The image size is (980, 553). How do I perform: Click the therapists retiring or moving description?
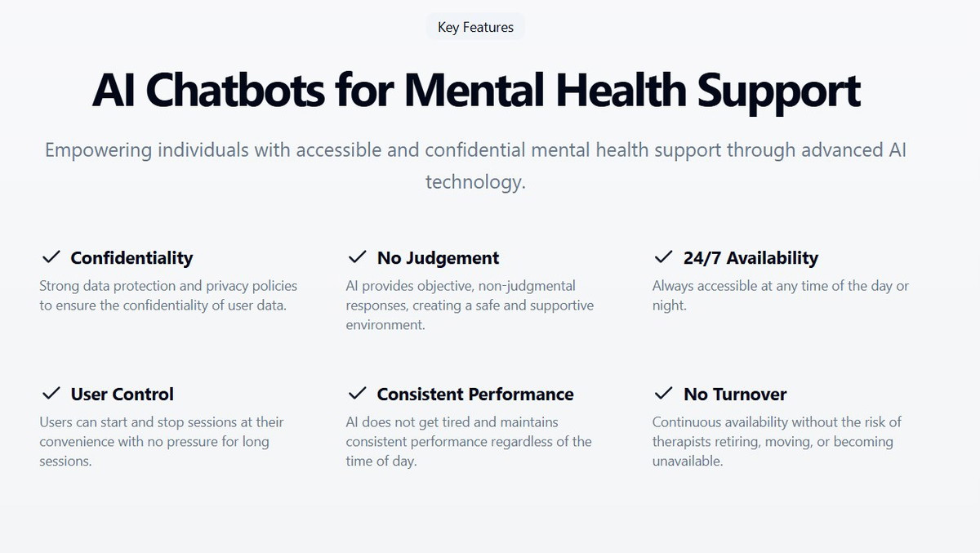pyautogui.click(x=777, y=442)
